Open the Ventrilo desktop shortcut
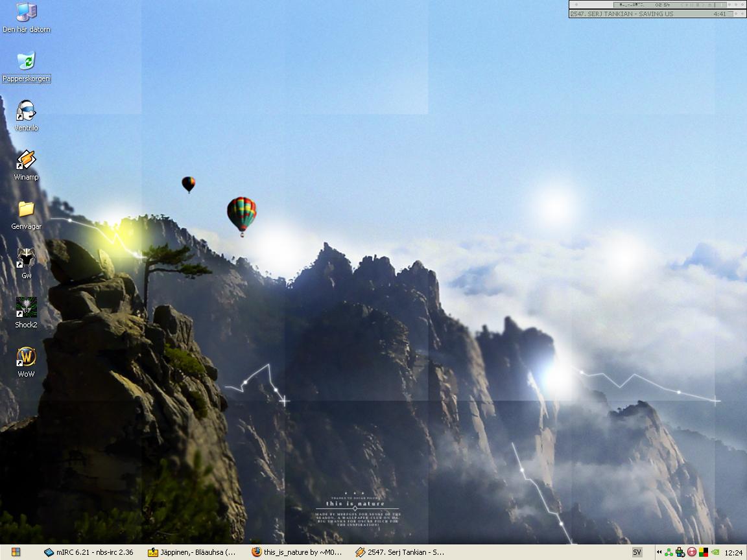 [26, 116]
